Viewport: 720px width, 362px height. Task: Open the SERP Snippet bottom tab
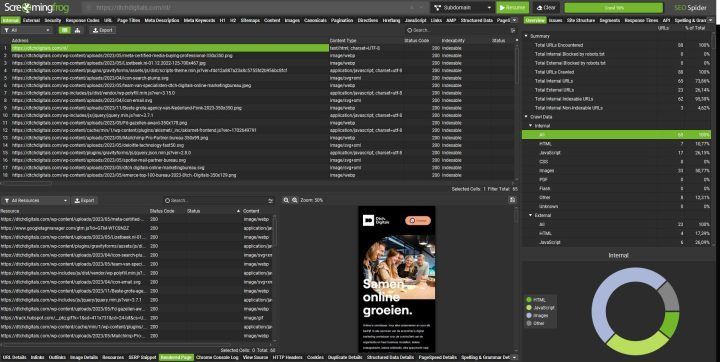[x=142, y=357]
